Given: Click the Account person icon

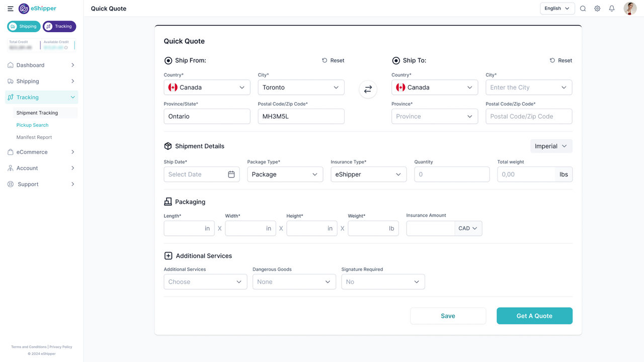Looking at the screenshot, I should pyautogui.click(x=11, y=168).
